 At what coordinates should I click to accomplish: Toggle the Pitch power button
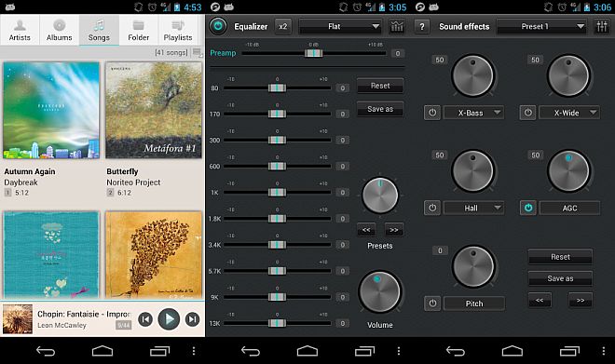[x=432, y=303]
